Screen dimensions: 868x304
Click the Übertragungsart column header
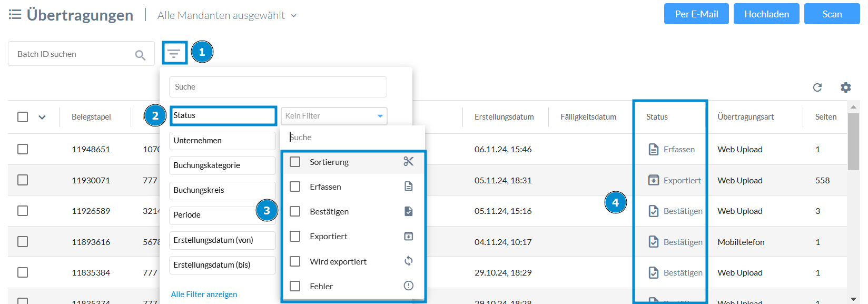coord(745,117)
